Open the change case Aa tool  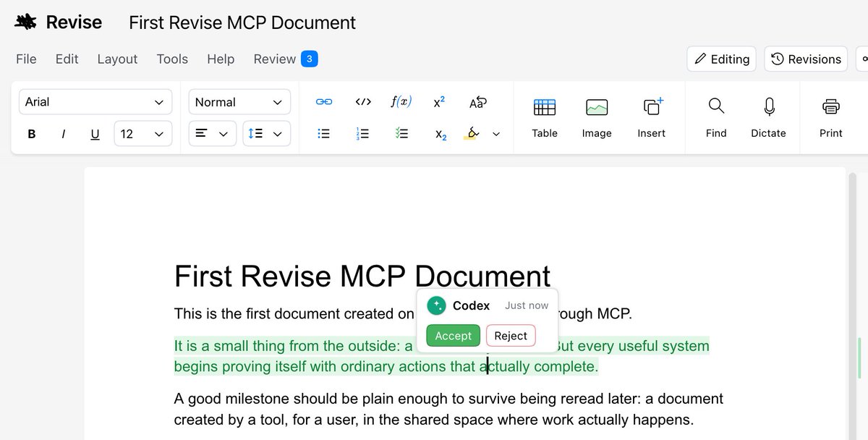pos(478,102)
